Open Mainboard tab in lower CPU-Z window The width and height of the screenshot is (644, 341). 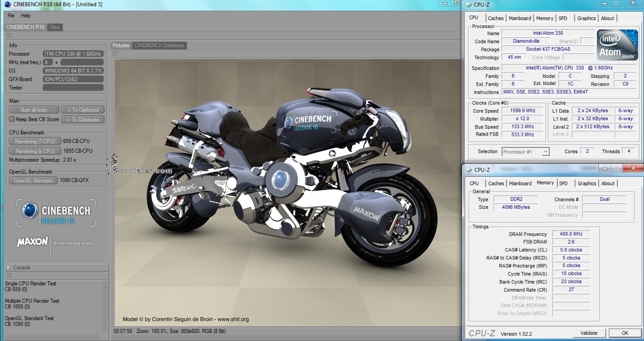520,183
